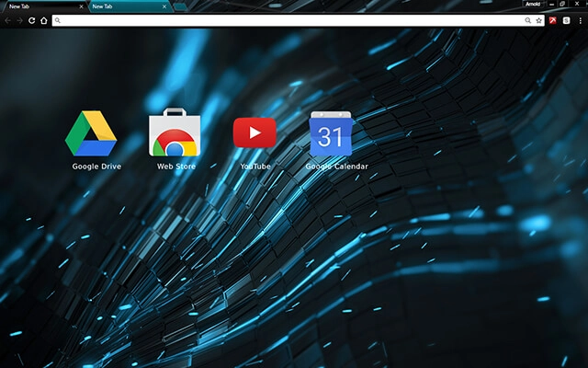
Task: Close the second New Tab tab
Action: [164, 6]
